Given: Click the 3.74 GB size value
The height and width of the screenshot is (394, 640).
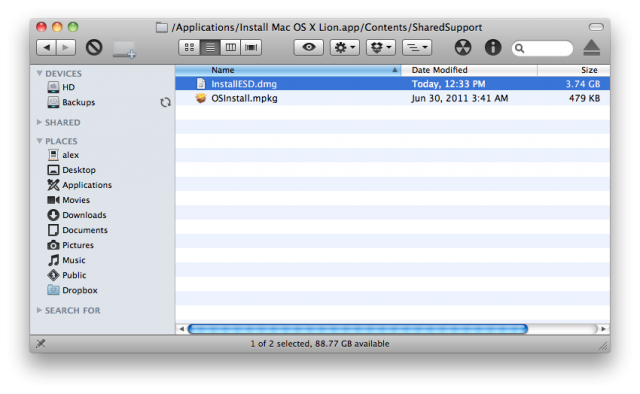Looking at the screenshot, I should pyautogui.click(x=582, y=84).
